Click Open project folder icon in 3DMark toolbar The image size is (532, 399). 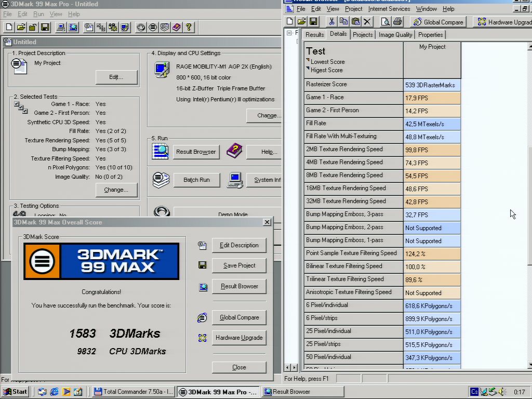point(21,27)
